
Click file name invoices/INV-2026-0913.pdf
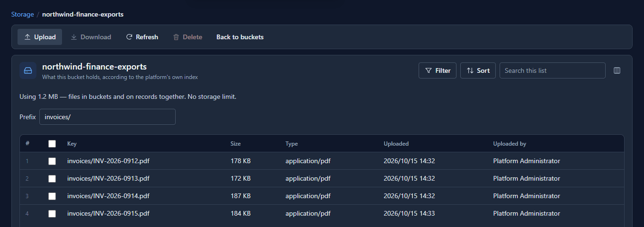coord(108,178)
